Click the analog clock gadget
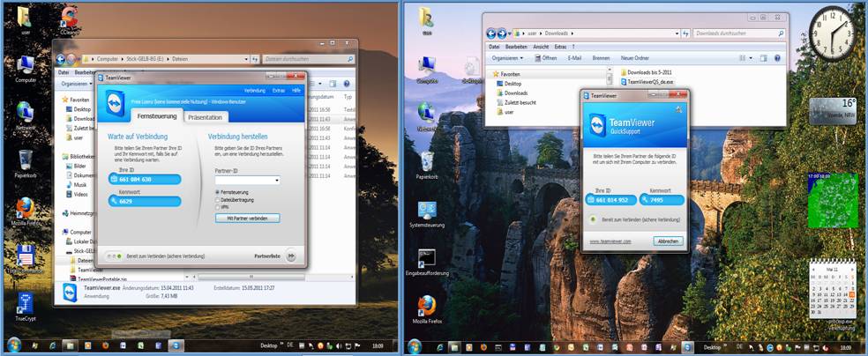The height and width of the screenshot is (356, 868). tap(832, 33)
